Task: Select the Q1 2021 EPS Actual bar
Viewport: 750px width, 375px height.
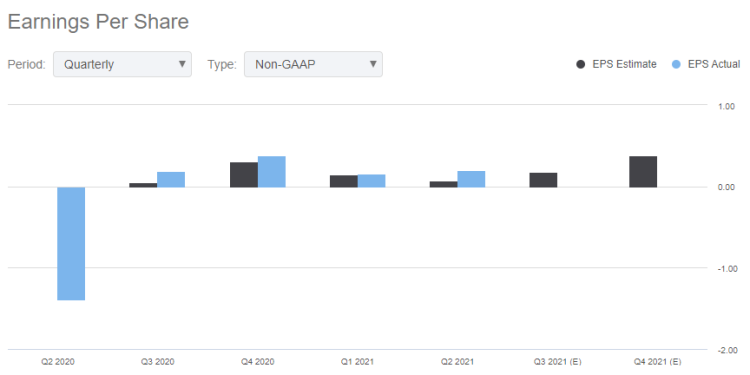Action: 372,181
